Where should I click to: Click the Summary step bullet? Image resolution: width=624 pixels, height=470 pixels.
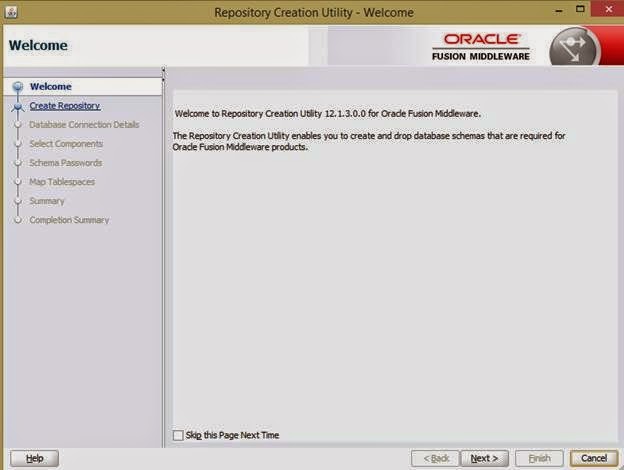pyautogui.click(x=18, y=201)
